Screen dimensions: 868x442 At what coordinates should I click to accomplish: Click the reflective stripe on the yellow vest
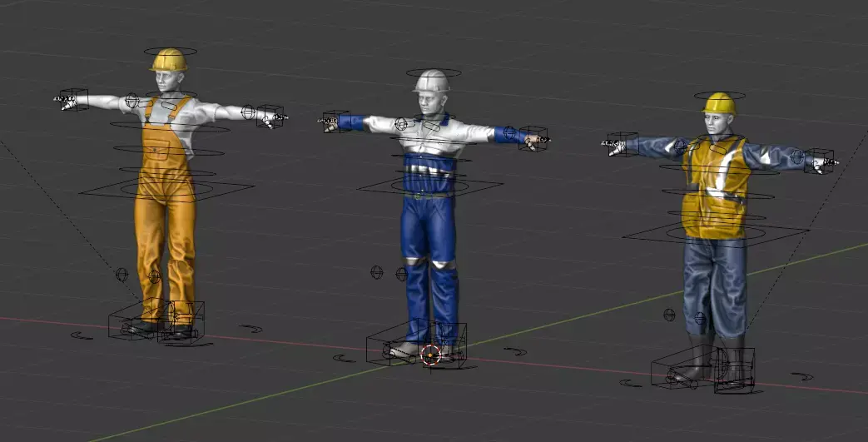(x=722, y=166)
